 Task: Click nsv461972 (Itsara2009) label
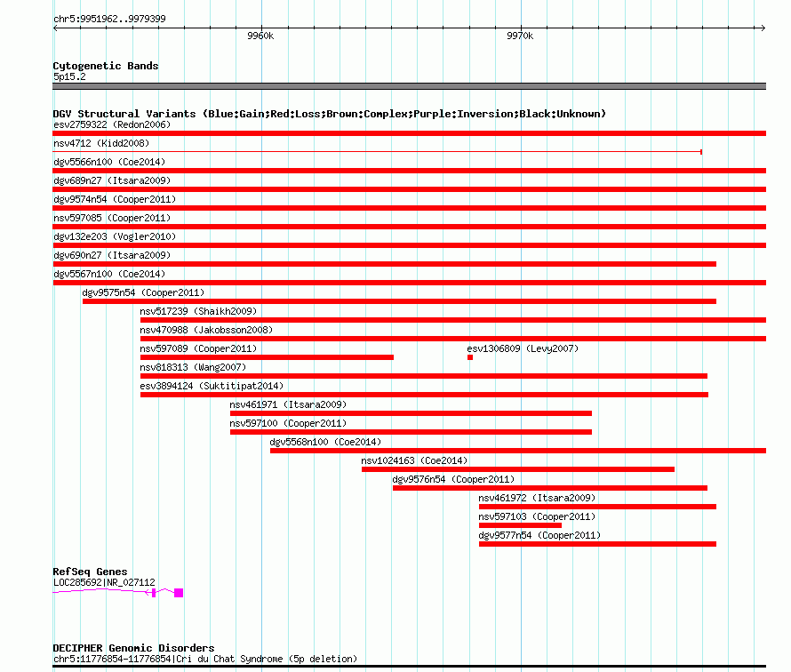pos(537,498)
